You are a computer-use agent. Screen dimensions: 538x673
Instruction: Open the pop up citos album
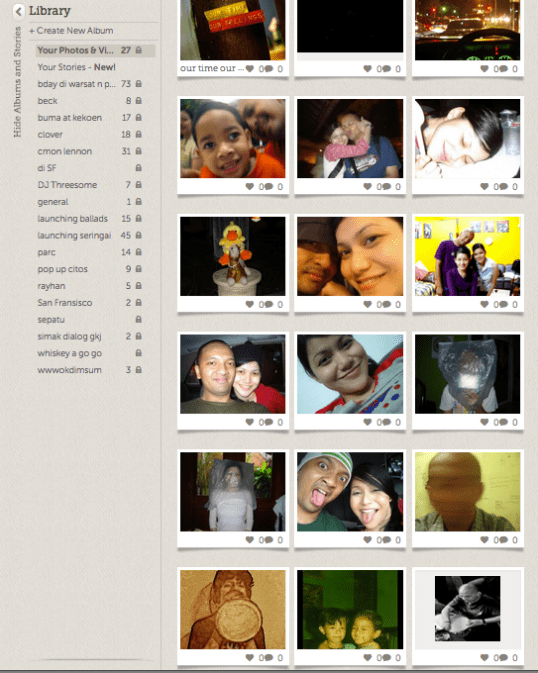63,269
